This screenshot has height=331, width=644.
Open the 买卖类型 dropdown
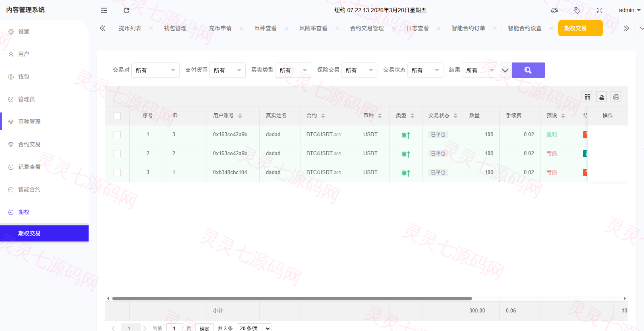(x=293, y=70)
